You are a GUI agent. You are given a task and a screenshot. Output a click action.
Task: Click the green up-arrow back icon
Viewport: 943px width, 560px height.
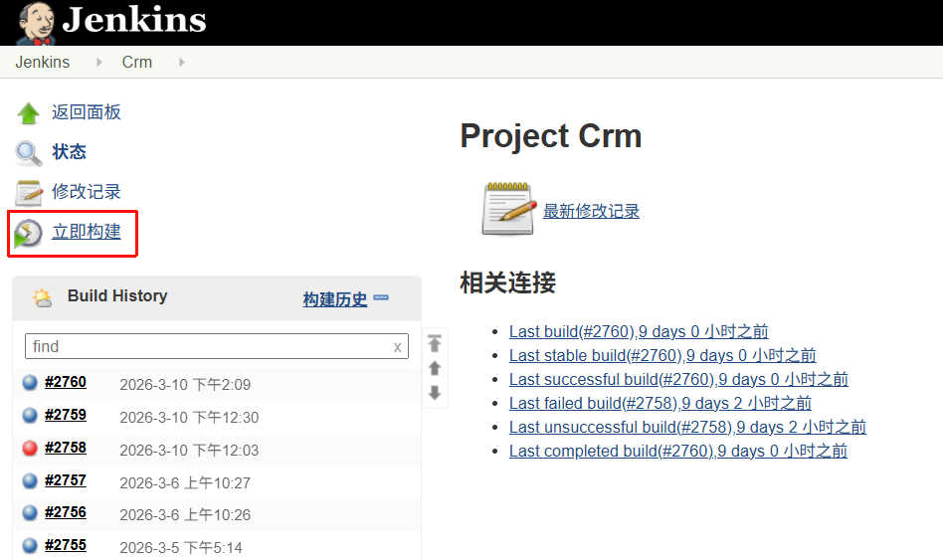click(28, 113)
